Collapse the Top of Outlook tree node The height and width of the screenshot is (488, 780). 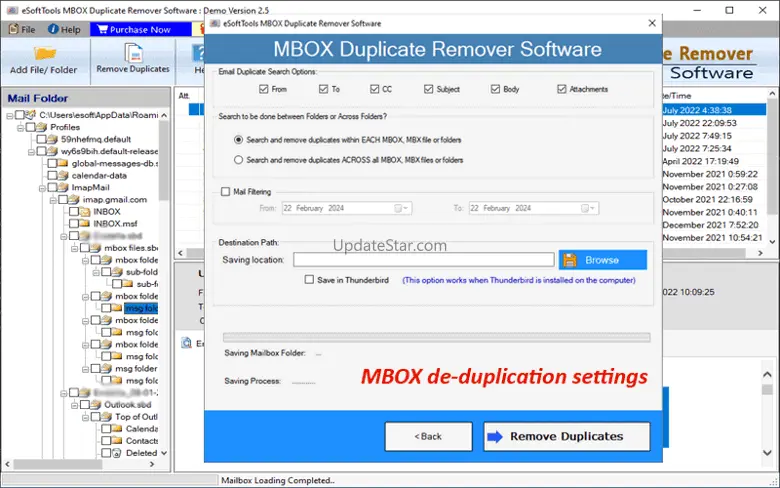(x=86, y=417)
